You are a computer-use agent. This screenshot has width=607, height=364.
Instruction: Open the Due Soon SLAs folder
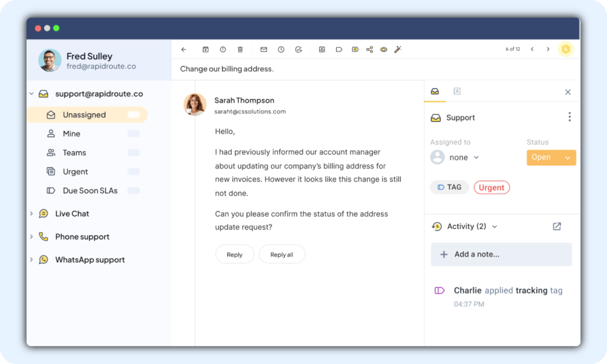coord(90,191)
